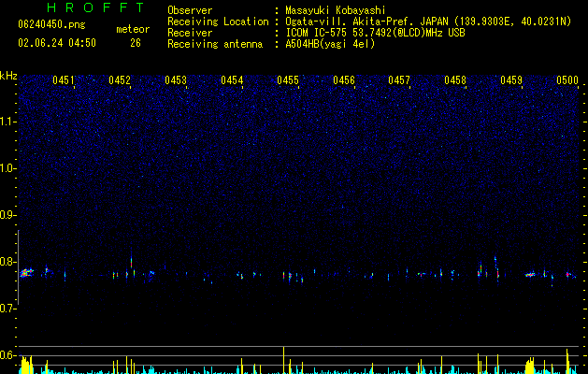Click the meteor count value 26
The height and width of the screenshot is (374, 588).
click(136, 43)
